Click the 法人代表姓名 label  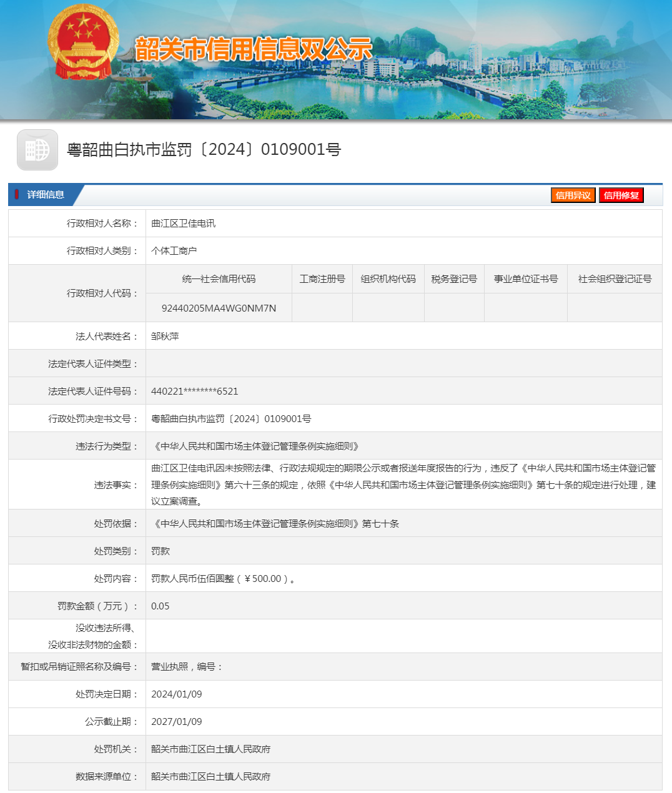pos(107,337)
